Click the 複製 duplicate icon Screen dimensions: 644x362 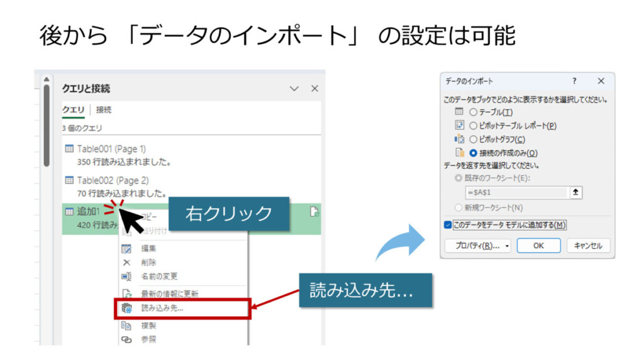coord(126,326)
